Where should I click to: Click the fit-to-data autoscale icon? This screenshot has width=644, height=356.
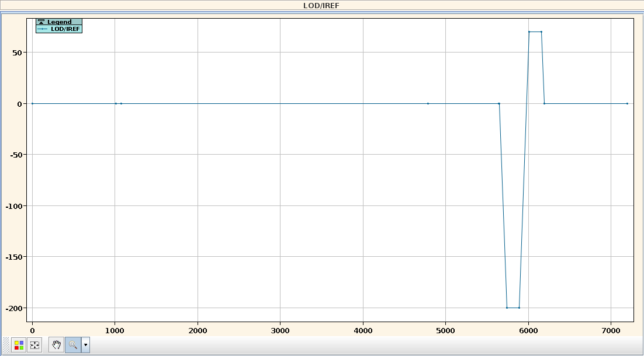pos(34,345)
